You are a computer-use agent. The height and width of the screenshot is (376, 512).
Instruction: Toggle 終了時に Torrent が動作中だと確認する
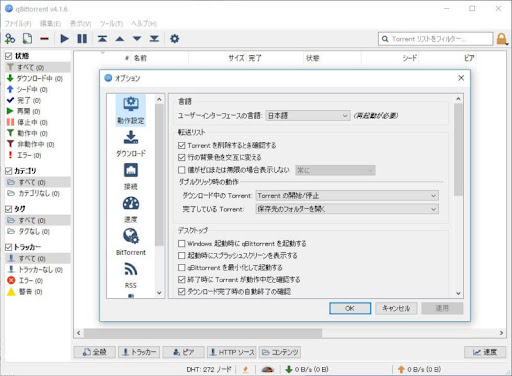[x=182, y=279]
